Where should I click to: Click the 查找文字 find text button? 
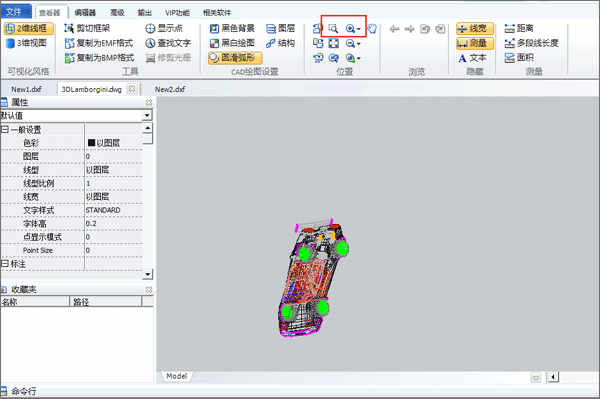point(168,43)
